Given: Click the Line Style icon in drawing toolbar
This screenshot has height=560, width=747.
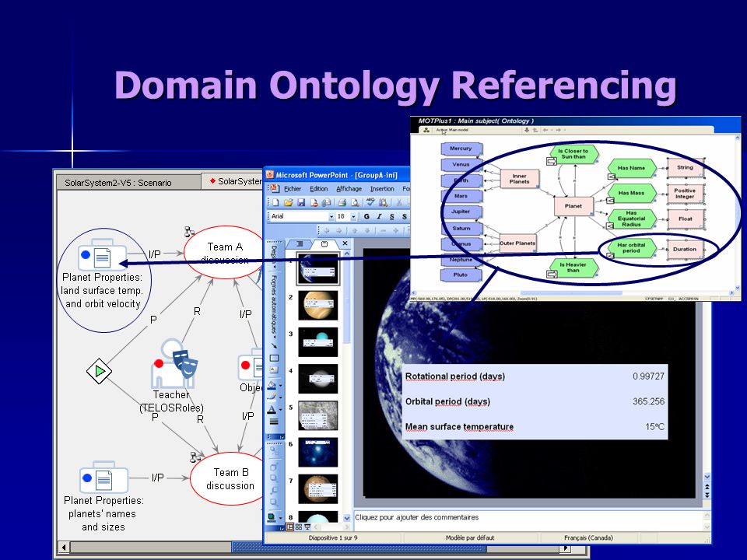Looking at the screenshot, I should click(x=274, y=422).
